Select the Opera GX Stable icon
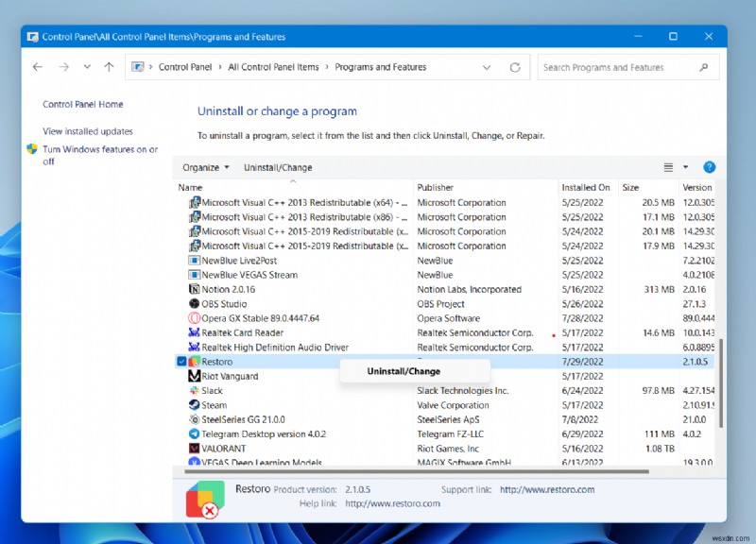The width and height of the screenshot is (756, 544). [x=194, y=318]
